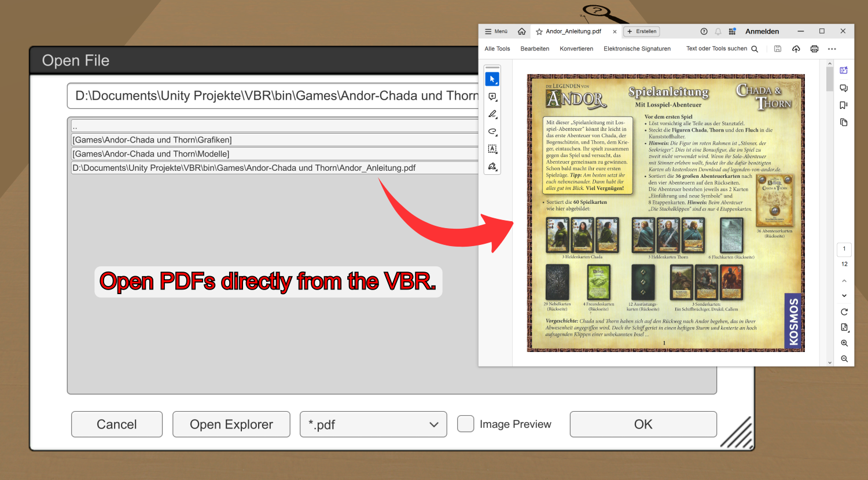Click Text oder Tools suchen search field
868x480 pixels.
[722, 49]
